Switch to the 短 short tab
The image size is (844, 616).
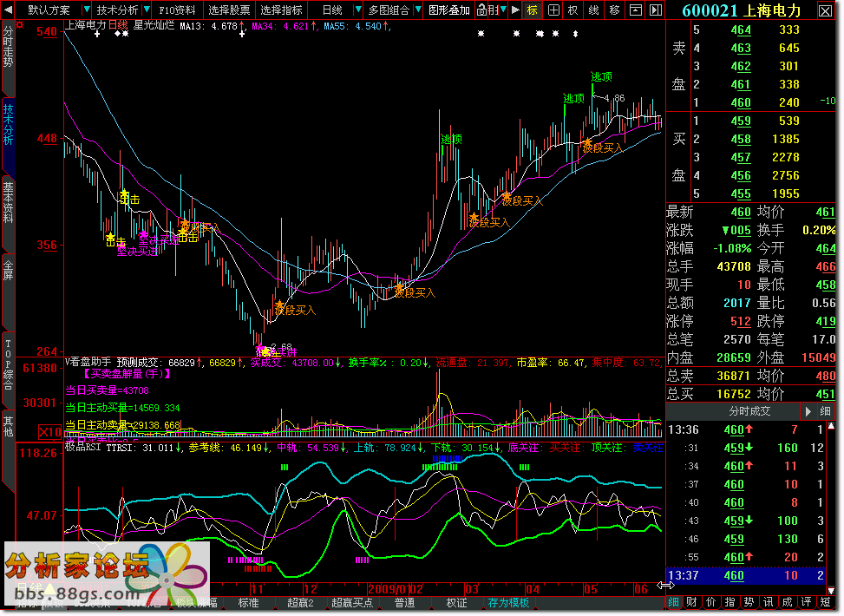pos(825,602)
